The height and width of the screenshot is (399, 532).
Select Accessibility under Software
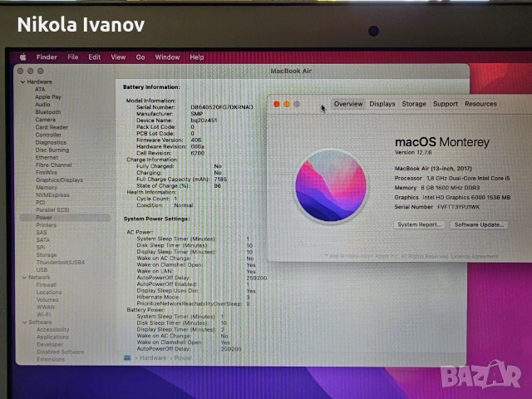pos(53,330)
